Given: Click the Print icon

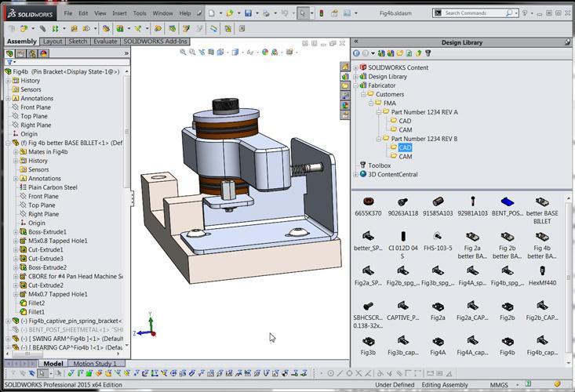Looking at the screenshot, I should [x=266, y=13].
